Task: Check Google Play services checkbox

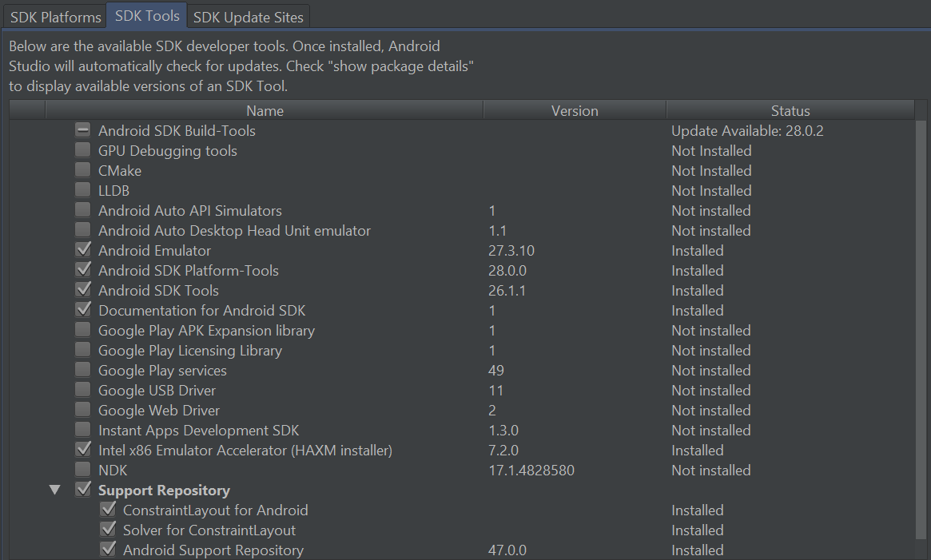Action: click(x=83, y=370)
